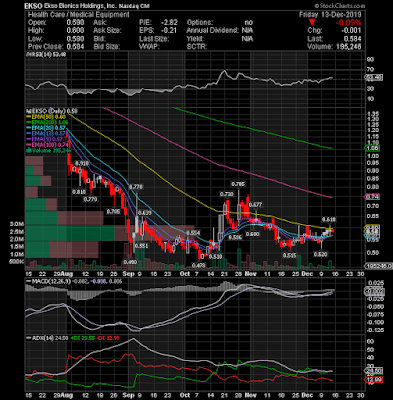Click the last red candlestick on chart
The height and width of the screenshot is (400, 393).
(333, 231)
